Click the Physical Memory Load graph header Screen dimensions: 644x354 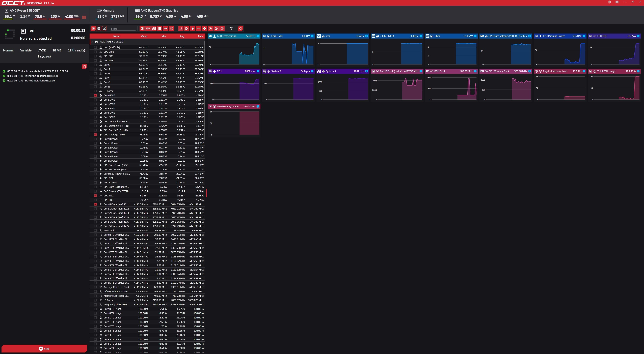(x=560, y=71)
